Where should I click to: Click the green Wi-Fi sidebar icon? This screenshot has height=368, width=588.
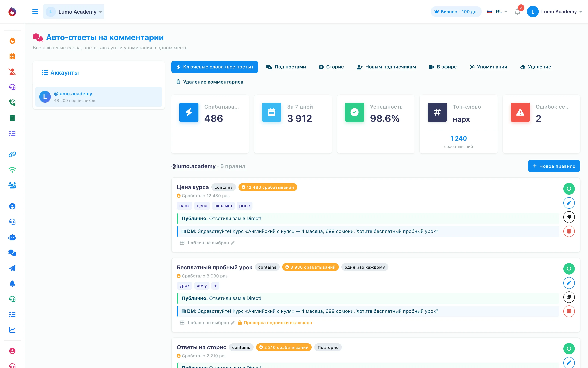[12, 170]
